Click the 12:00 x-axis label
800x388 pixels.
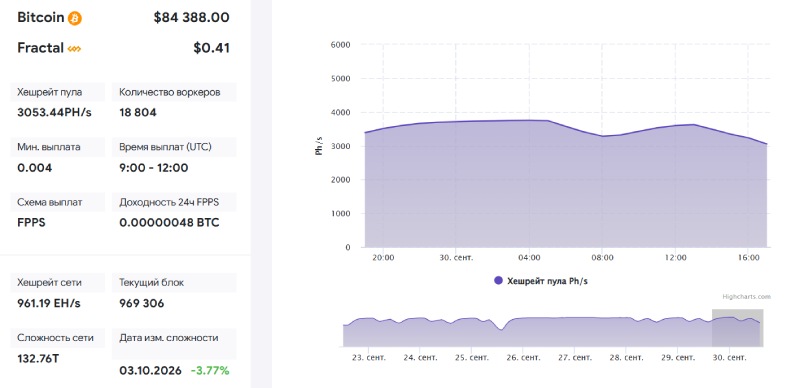click(x=676, y=258)
